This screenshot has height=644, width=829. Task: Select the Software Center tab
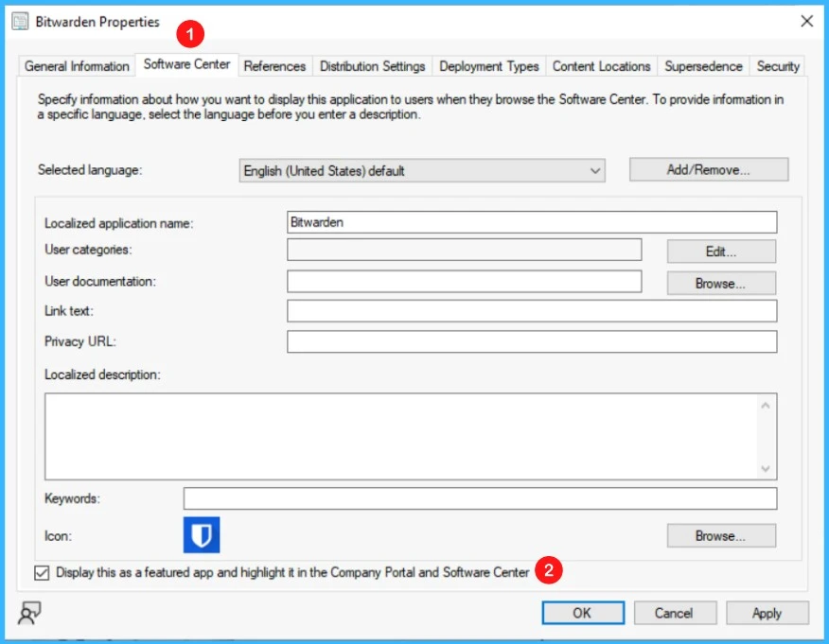[x=186, y=64]
